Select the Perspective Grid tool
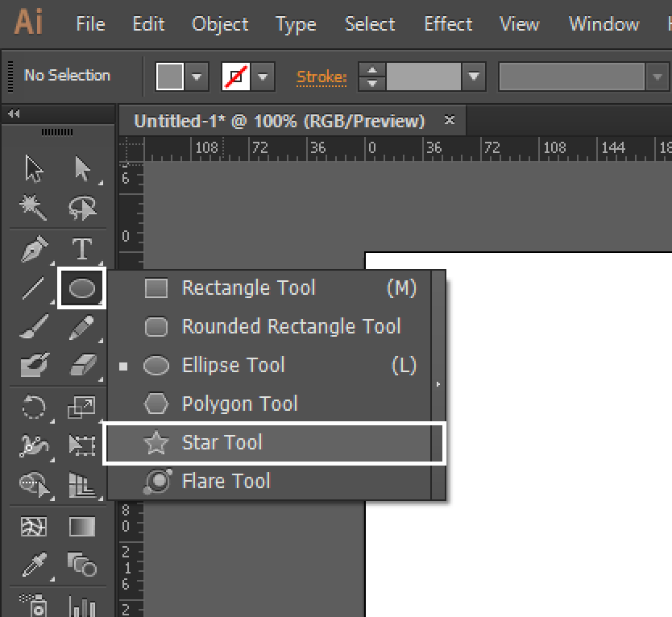Viewport: 672px width, 617px height. coord(82,485)
